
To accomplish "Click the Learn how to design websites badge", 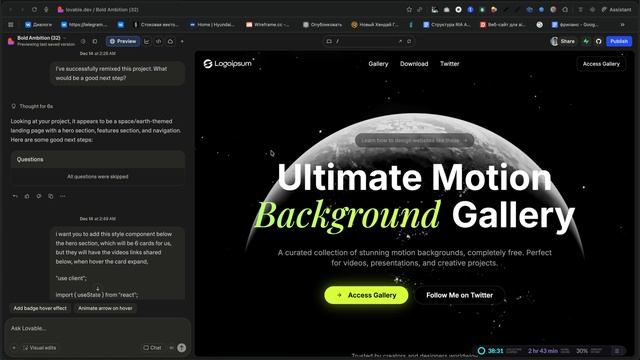I will tap(414, 140).
